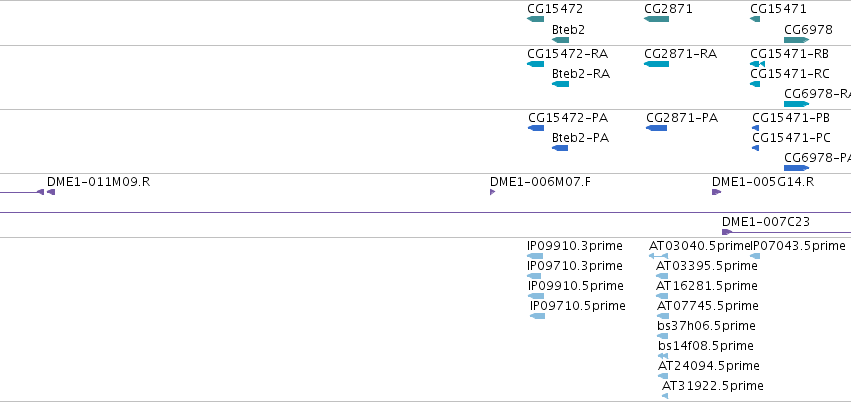851x402 pixels.
Task: Select the CG6978-RA transcript arrow
Action: 797,104
